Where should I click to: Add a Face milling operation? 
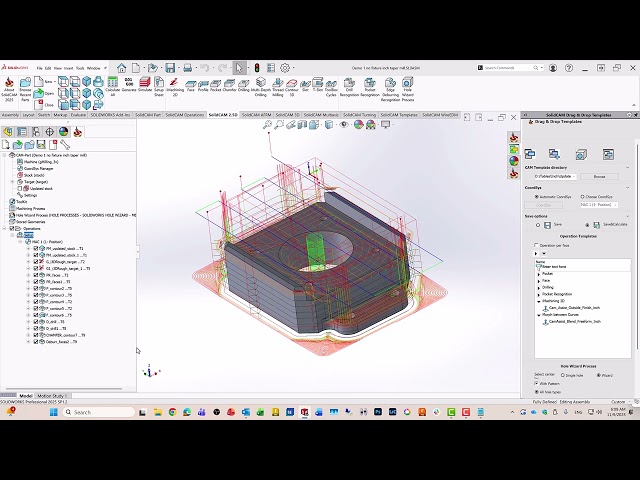pos(191,86)
